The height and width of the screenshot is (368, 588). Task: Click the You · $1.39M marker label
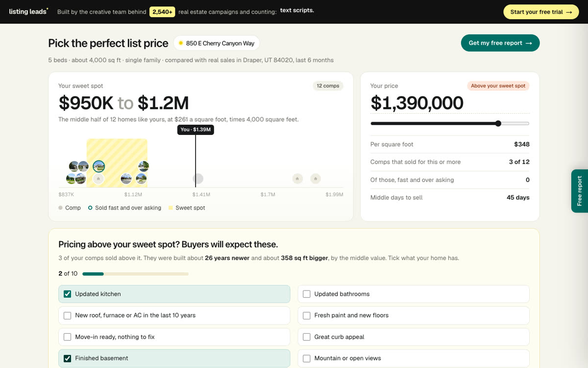[x=196, y=130]
